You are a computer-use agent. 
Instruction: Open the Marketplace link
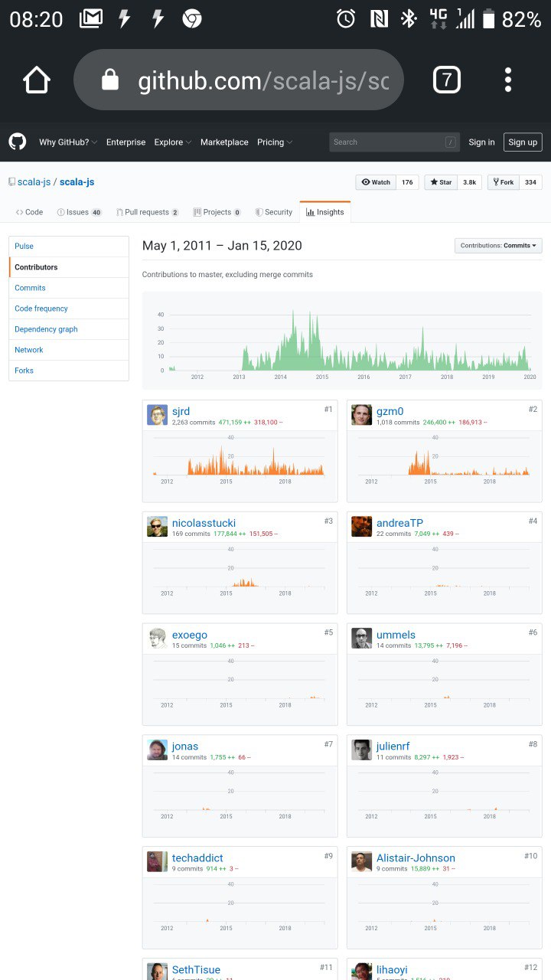224,142
